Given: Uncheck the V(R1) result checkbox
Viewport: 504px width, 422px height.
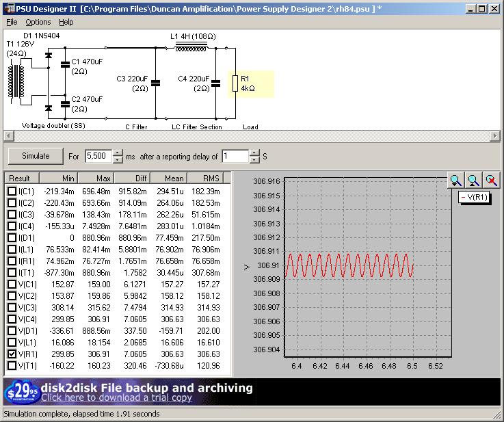Looking at the screenshot, I should [x=12, y=354].
